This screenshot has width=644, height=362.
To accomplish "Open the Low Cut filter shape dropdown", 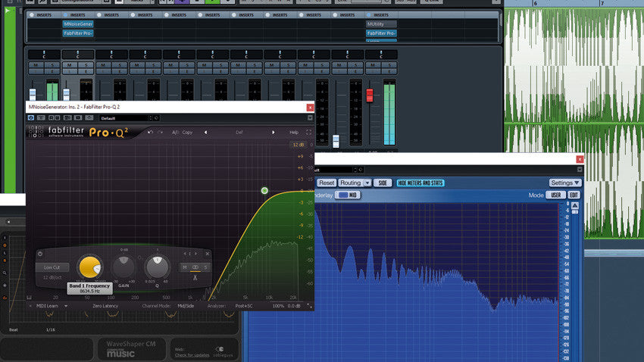I will tap(52, 267).
